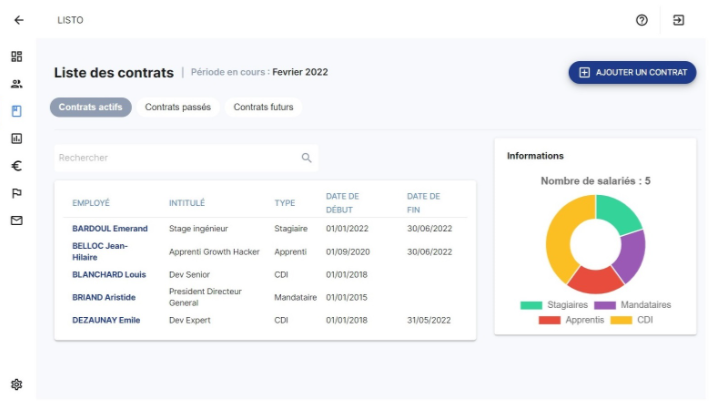Click the Fevrier 2022 period text
The image size is (713, 405).
tap(300, 72)
